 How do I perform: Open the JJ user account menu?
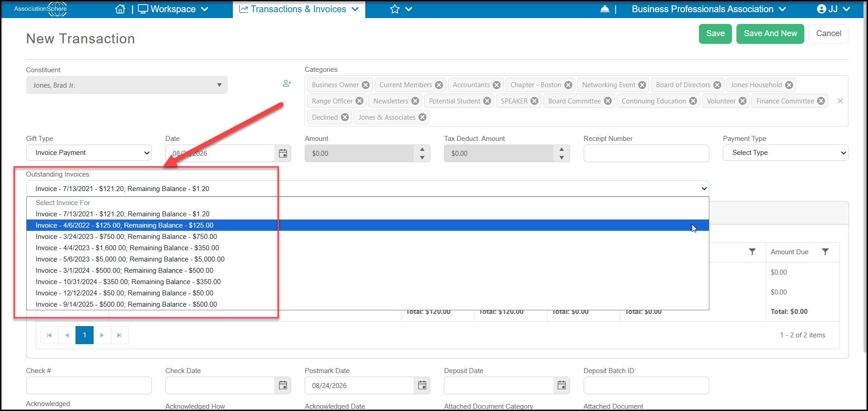[834, 9]
